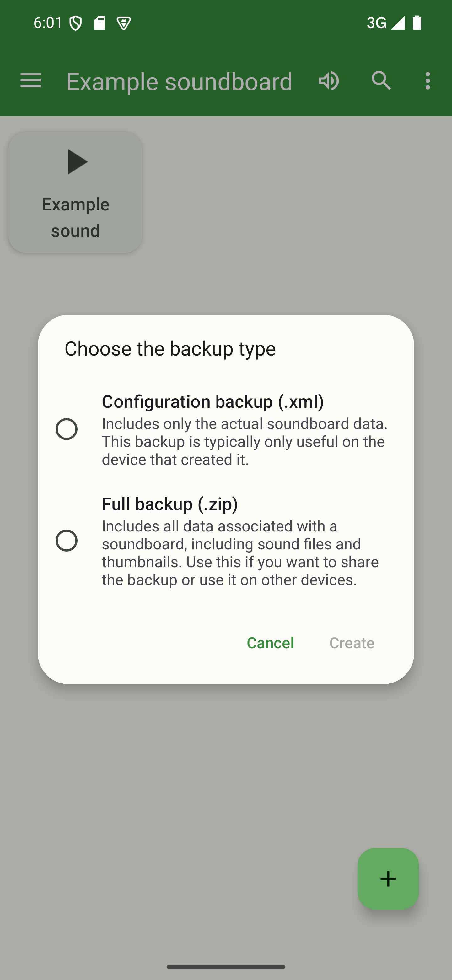Tap the Example sound label text
The height and width of the screenshot is (980, 452).
pos(75,217)
